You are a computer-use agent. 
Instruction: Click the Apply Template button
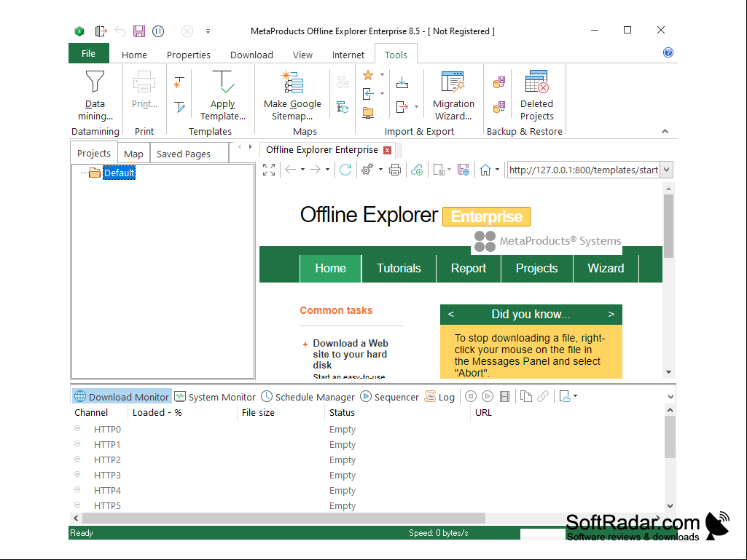tap(222, 95)
